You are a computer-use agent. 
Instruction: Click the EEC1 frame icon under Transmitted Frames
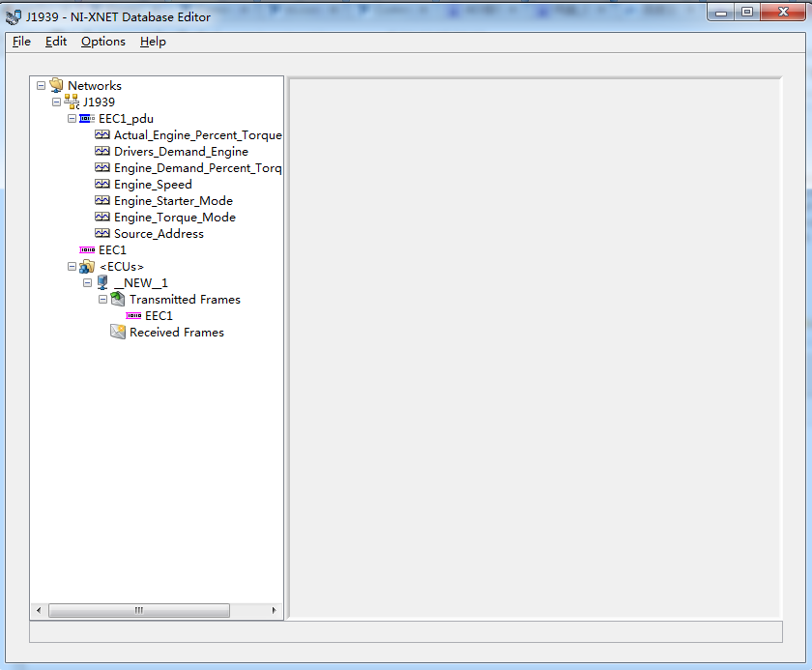coord(133,316)
